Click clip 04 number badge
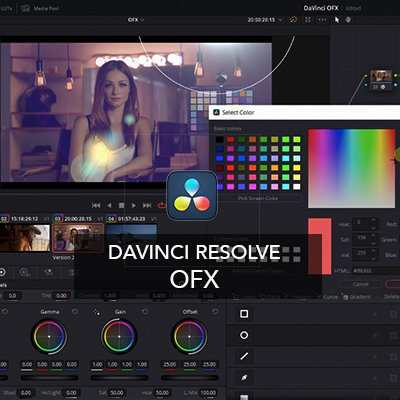The width and height of the screenshot is (400, 400). pos(111,219)
